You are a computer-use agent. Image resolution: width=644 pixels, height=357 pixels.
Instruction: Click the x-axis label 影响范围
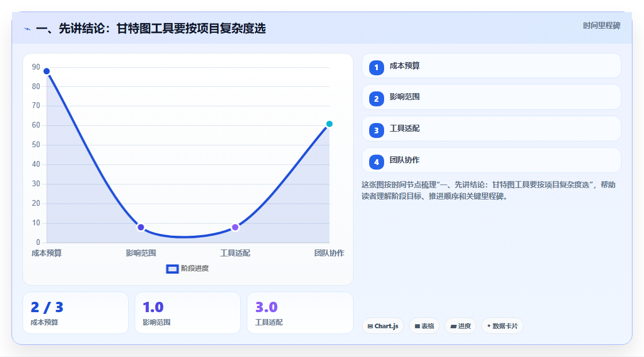click(141, 254)
